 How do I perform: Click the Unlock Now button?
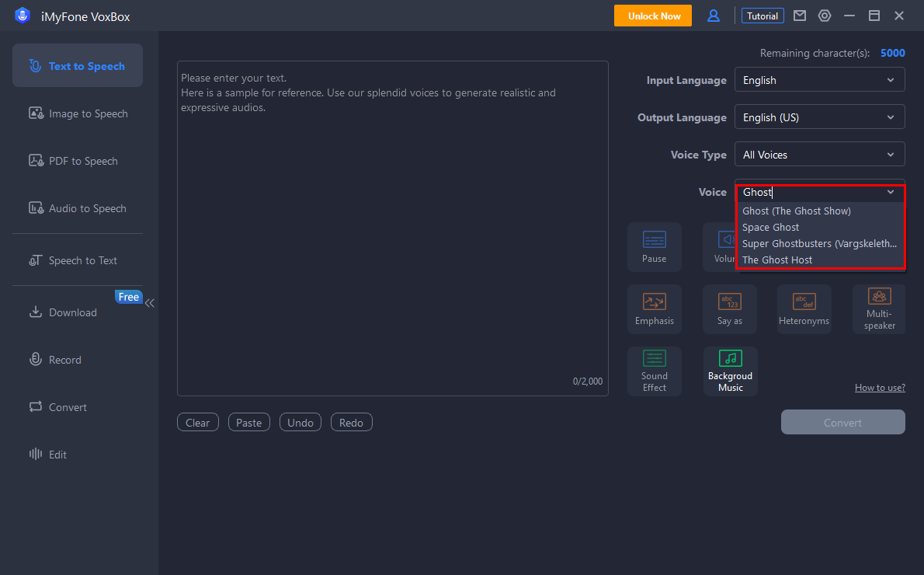(x=653, y=16)
